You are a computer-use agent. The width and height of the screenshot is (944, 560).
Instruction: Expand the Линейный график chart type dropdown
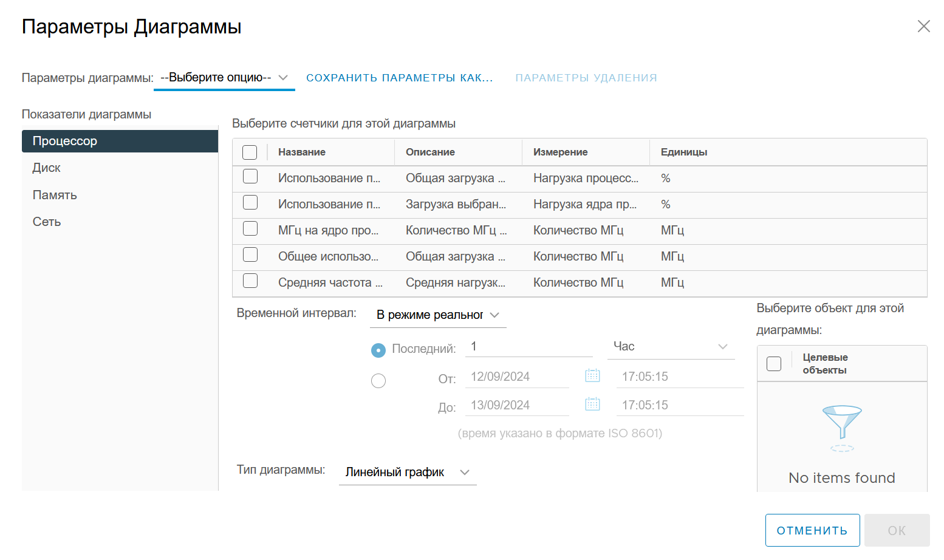pos(408,473)
